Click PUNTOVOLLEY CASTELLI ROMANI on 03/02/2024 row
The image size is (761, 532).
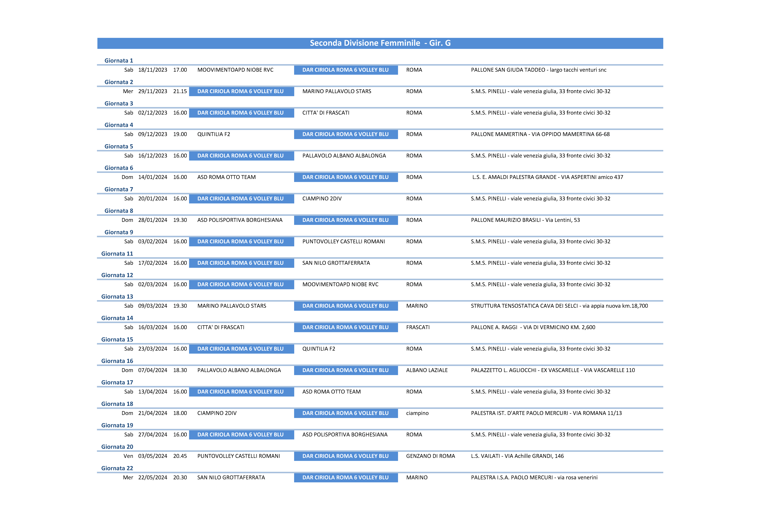point(344,242)
